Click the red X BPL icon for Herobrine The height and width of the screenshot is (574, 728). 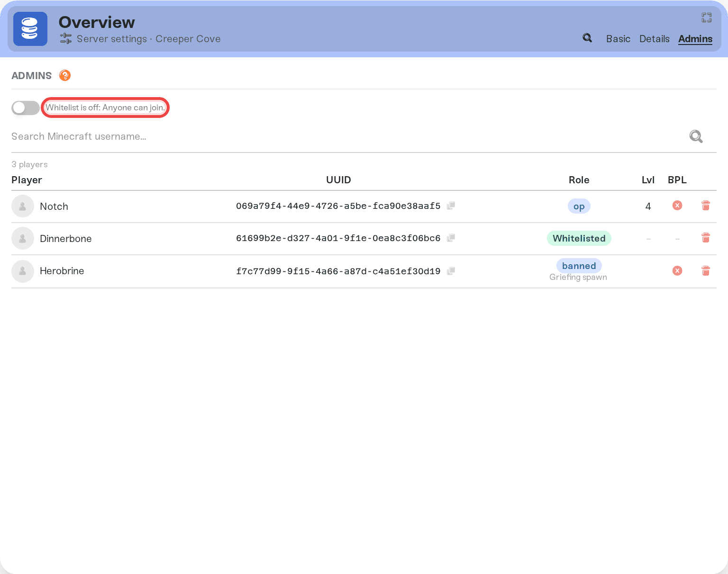pyautogui.click(x=677, y=270)
